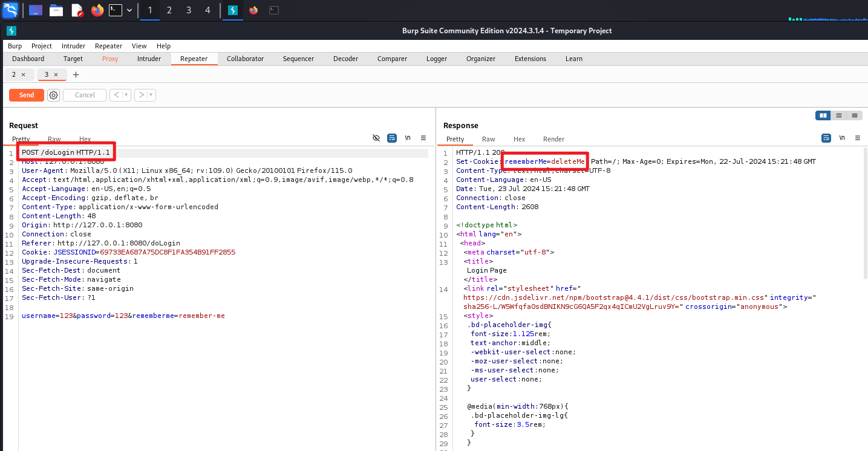Toggle hide non-printable eye icon in Request

[x=376, y=138]
